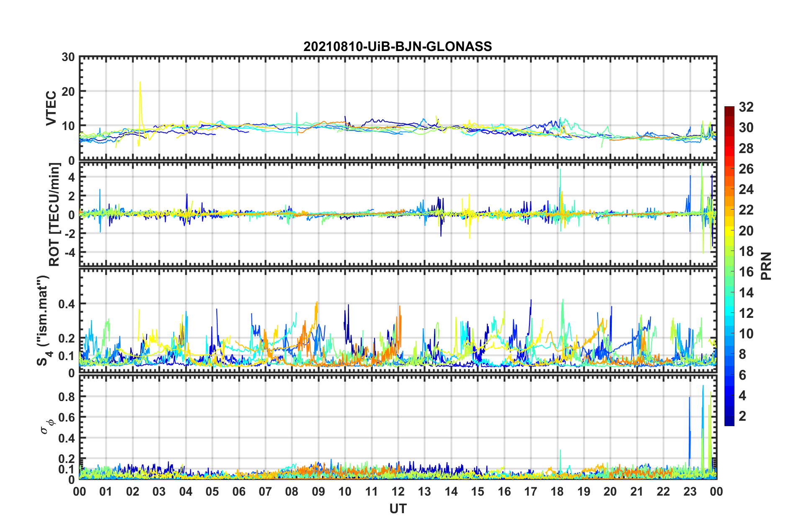Select the VTEC y-axis label
Viewport: 796px width, 532px height.
51,108
